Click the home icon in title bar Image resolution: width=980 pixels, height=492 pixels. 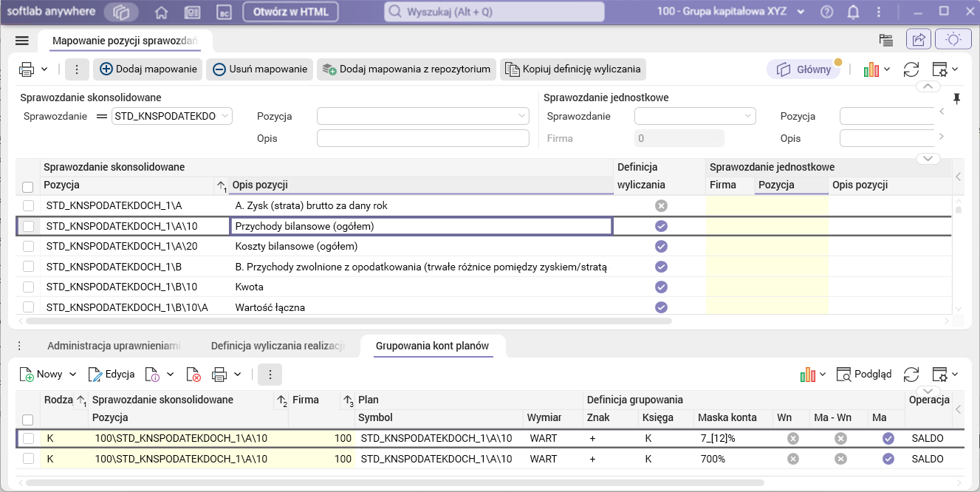coord(161,12)
